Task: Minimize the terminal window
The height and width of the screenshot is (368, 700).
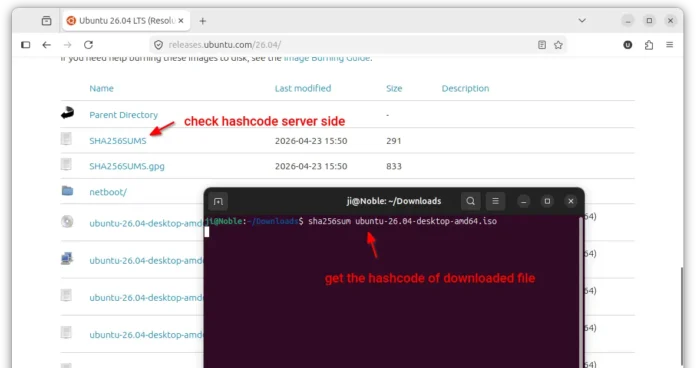Action: (524, 201)
